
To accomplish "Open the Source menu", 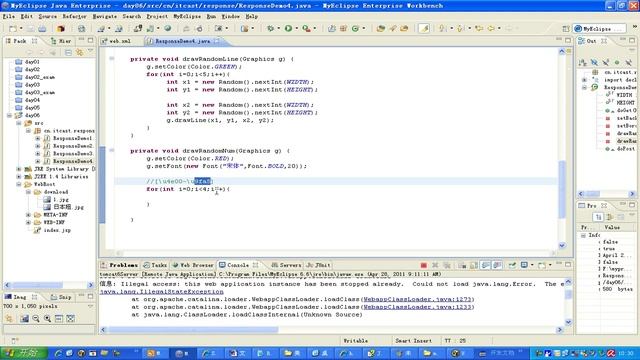I will (48, 16).
